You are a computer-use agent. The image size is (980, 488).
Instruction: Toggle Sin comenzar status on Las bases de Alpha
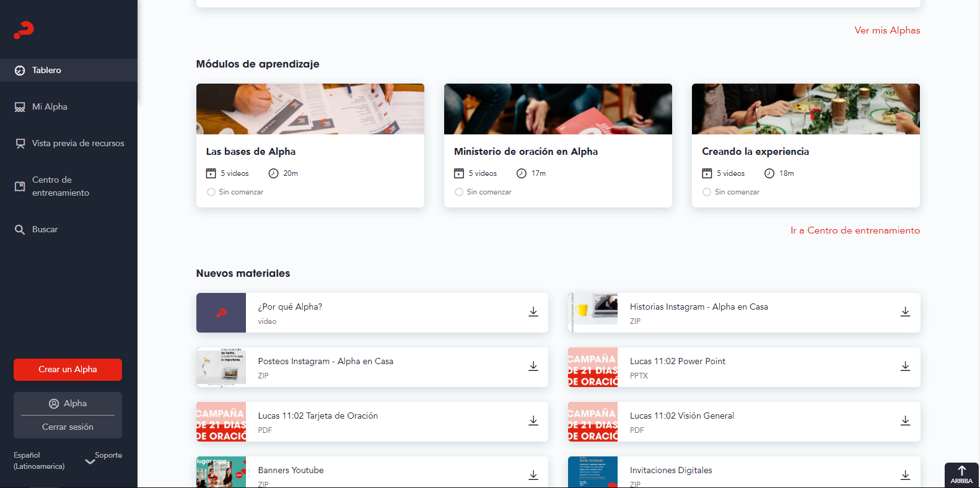pyautogui.click(x=211, y=192)
